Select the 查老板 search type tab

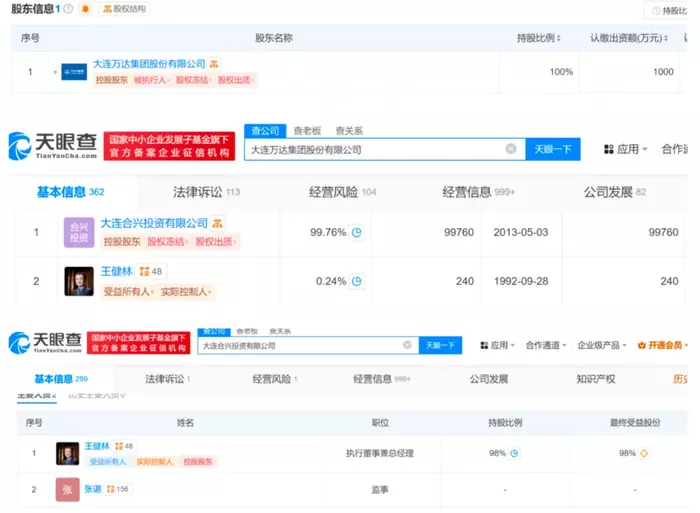(307, 131)
